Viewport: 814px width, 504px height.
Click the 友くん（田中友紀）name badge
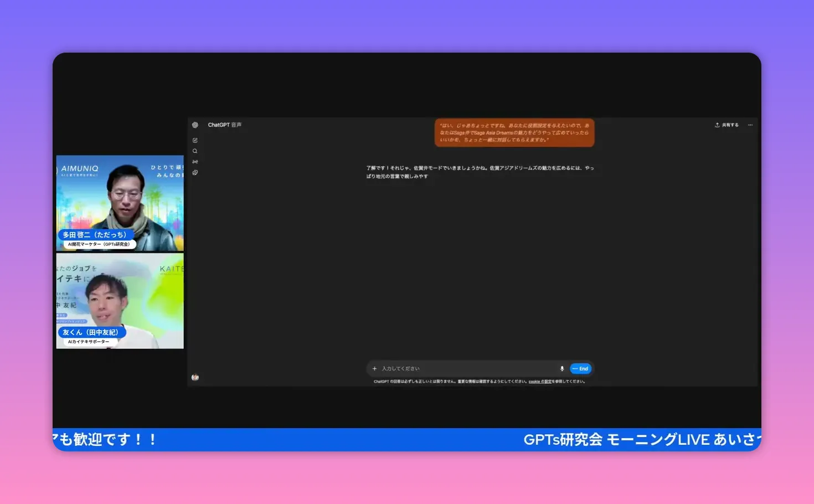pos(92,332)
